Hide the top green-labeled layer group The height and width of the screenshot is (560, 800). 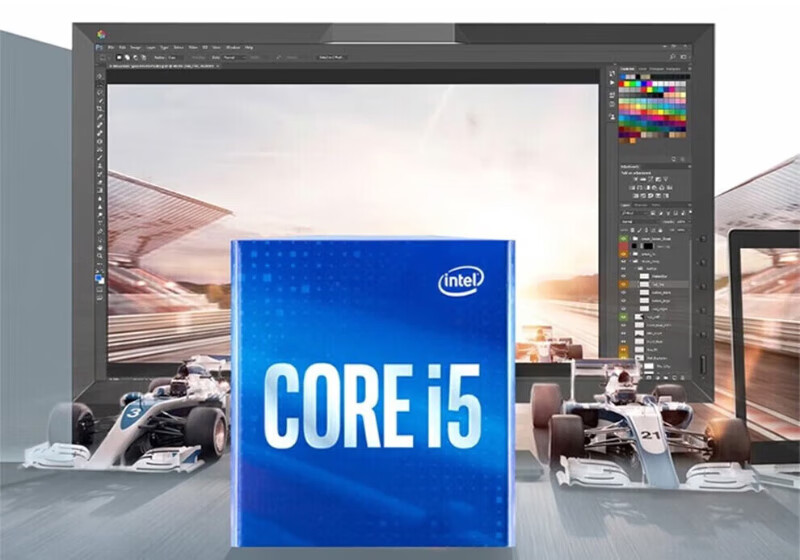click(623, 239)
